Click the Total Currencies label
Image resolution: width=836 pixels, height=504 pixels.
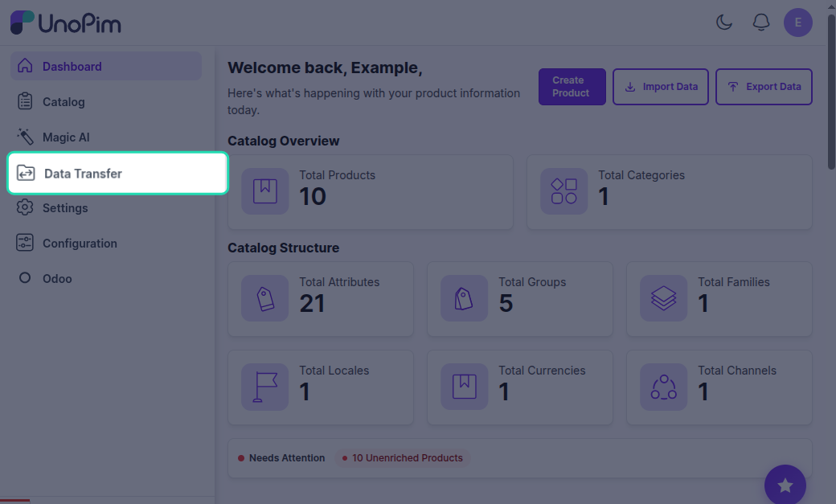tap(542, 370)
